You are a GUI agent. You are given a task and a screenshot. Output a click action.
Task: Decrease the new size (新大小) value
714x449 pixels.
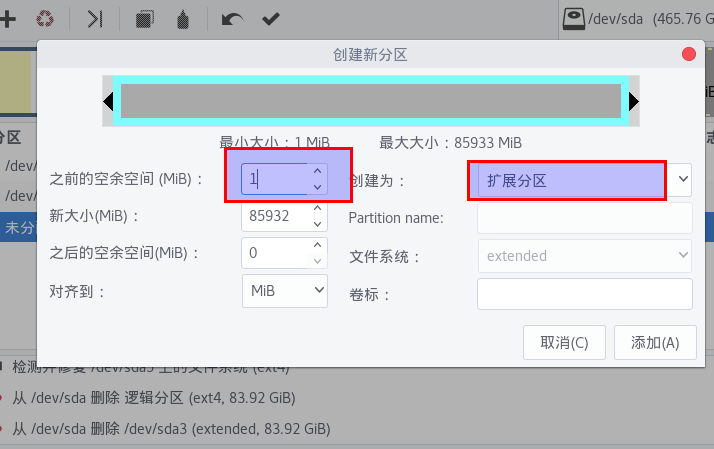(x=317, y=224)
